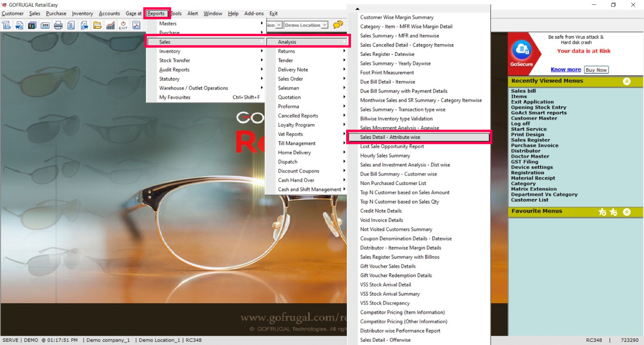Viewport: 644px width, 345px height.
Task: Click the add favourite star icon
Action: click(602, 212)
